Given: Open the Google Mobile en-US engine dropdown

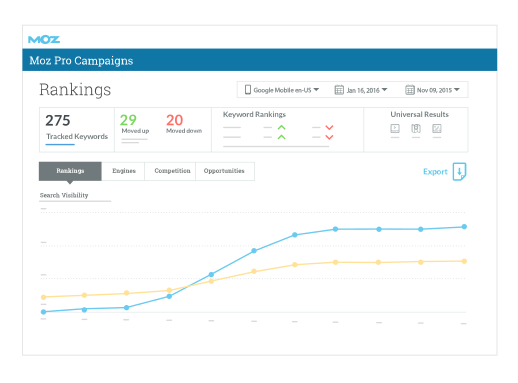Looking at the screenshot, I should [282, 90].
